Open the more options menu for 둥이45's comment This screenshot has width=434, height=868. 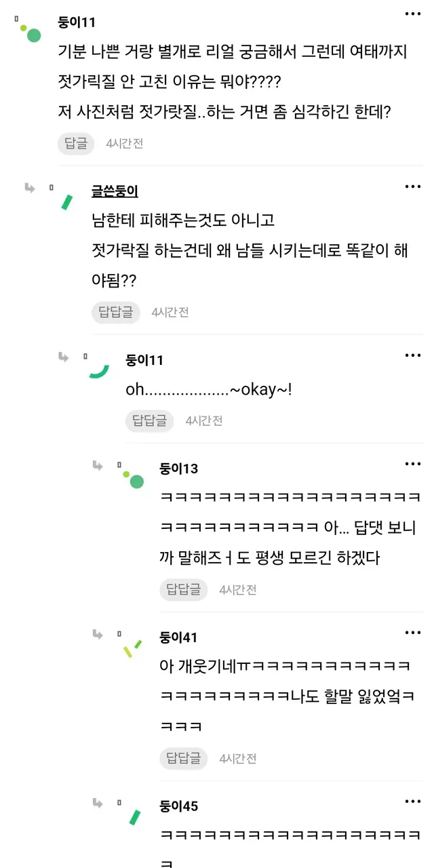click(x=413, y=802)
